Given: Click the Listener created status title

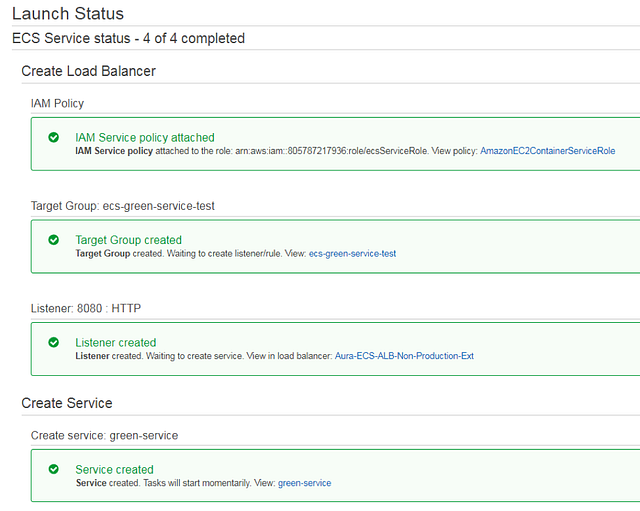Looking at the screenshot, I should coord(116,343).
